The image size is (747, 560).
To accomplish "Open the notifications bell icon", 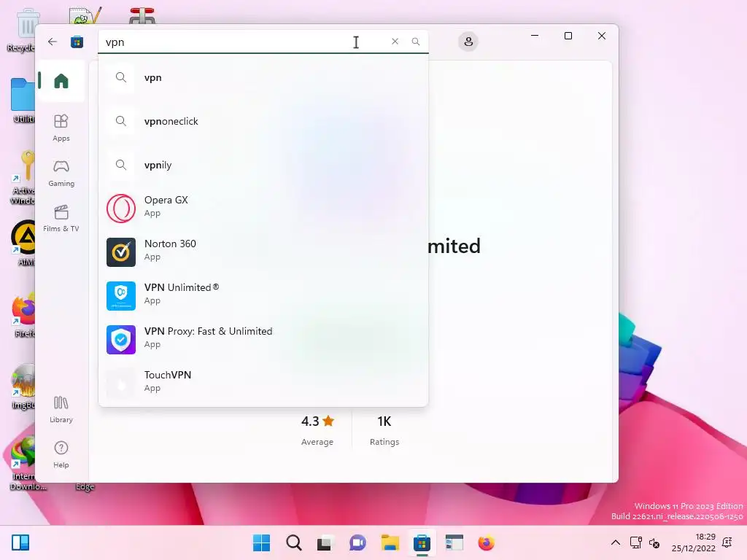I will coord(727,542).
